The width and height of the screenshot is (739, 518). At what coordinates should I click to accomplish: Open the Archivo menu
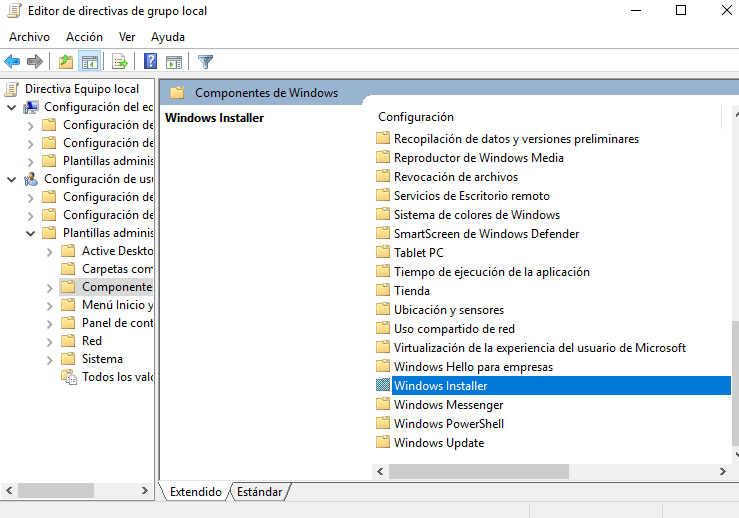coord(29,37)
